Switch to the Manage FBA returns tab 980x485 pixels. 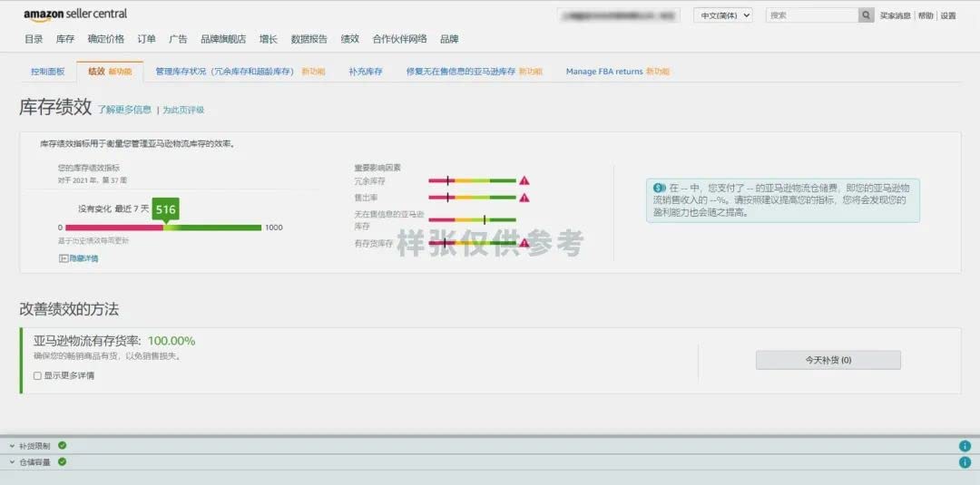(603, 72)
